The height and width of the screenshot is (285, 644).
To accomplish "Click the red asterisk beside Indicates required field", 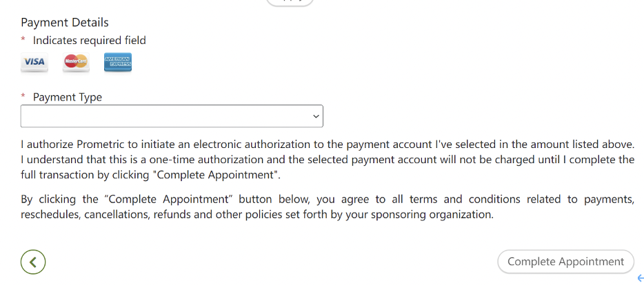I will [x=23, y=40].
